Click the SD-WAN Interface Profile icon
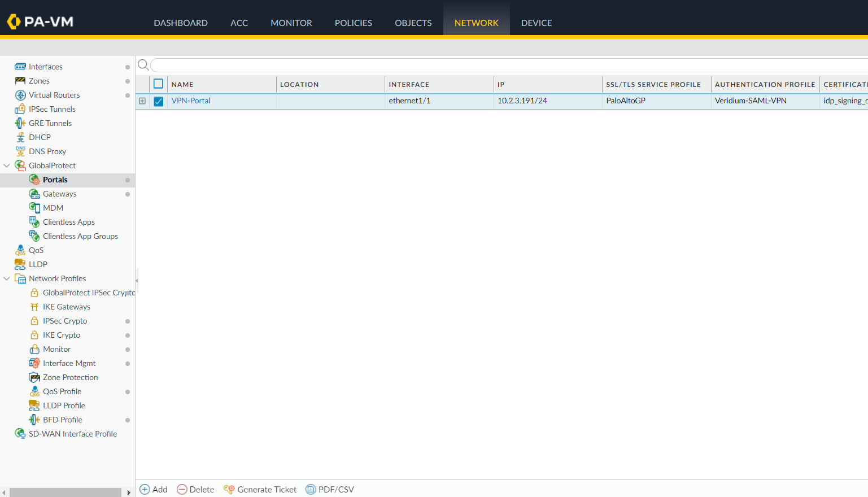 [x=20, y=434]
